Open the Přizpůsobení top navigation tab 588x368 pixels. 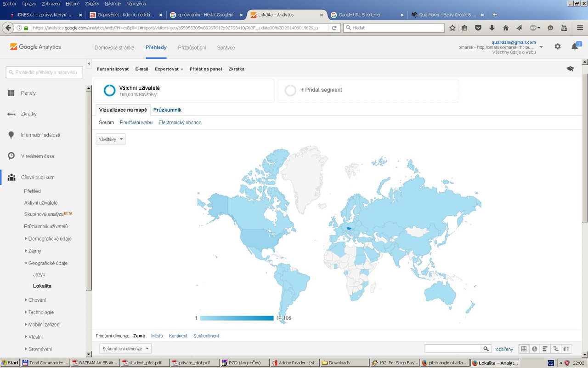tap(192, 47)
